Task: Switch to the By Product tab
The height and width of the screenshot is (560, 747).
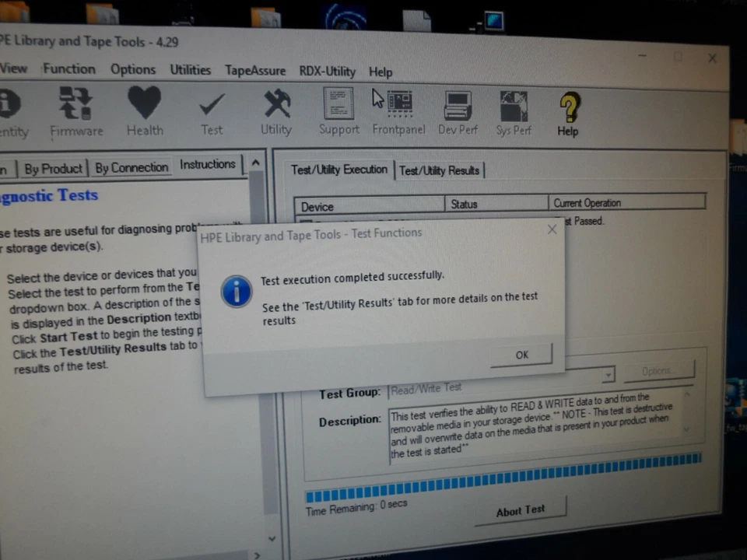Action: point(54,169)
